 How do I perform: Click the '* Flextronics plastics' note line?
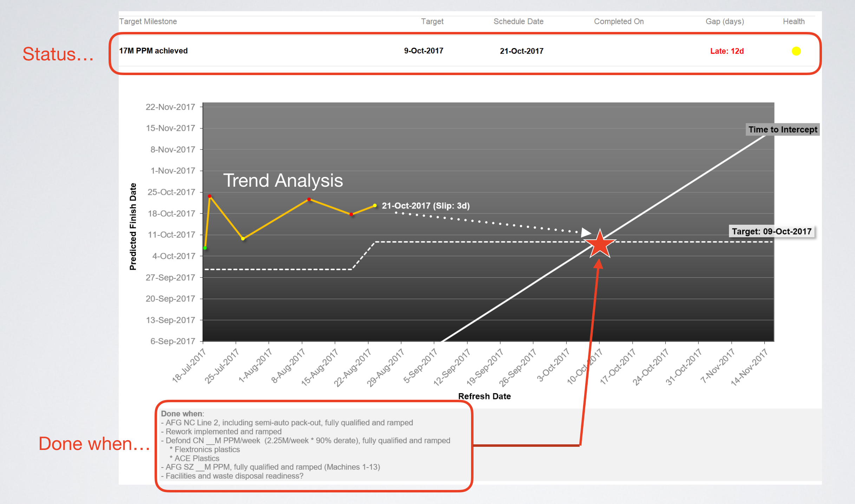pos(204,450)
